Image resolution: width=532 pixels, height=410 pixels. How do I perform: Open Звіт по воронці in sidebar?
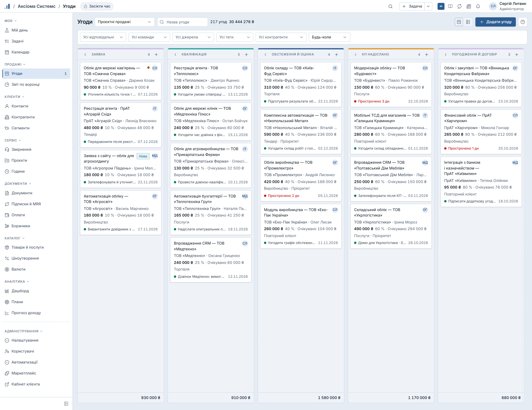click(36, 84)
